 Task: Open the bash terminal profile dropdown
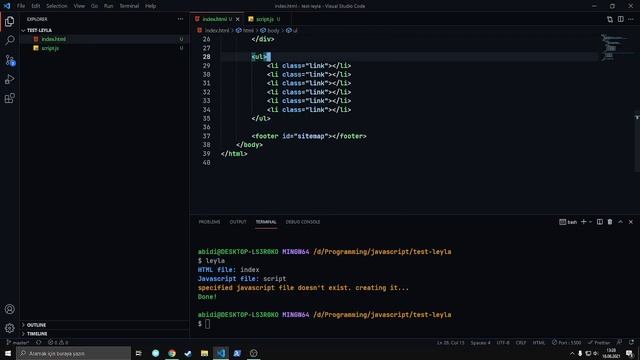pos(568,222)
